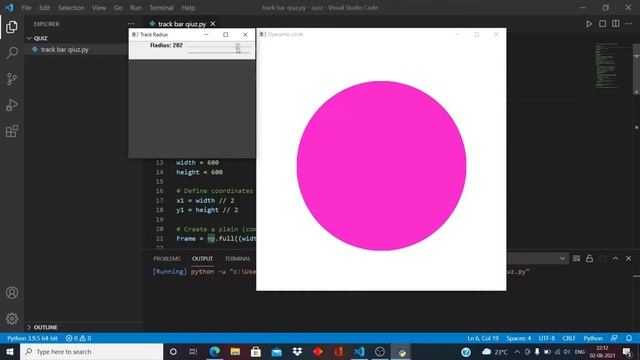640x360 pixels.
Task: Open Windows Start menu
Action: (10, 351)
